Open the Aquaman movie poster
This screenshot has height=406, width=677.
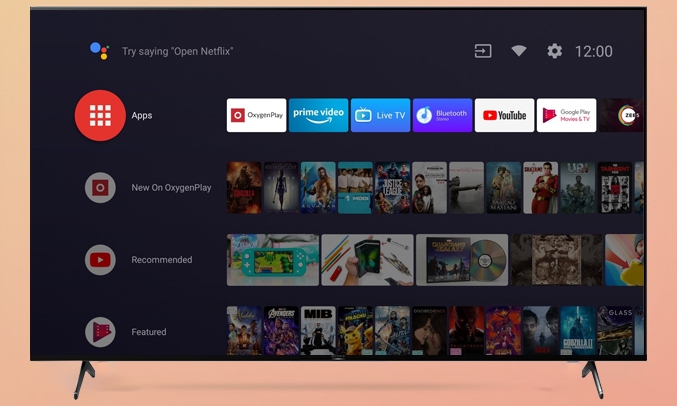[x=318, y=187]
